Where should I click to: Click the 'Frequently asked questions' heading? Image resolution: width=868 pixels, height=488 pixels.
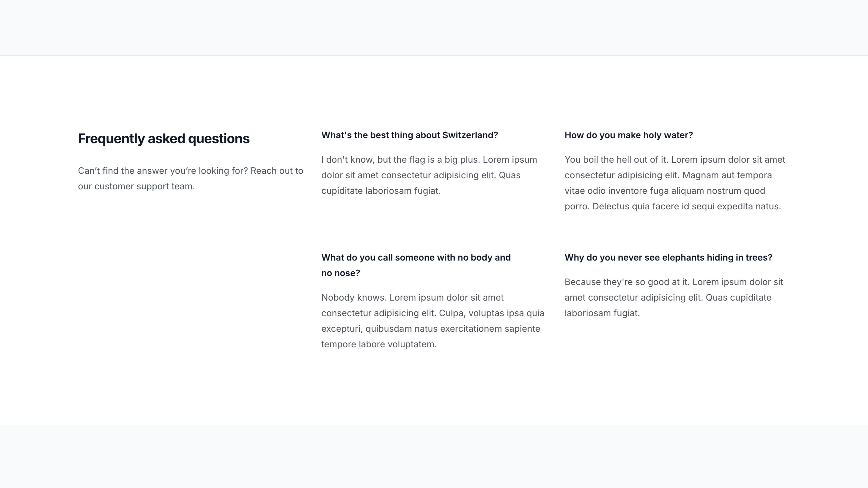click(164, 139)
